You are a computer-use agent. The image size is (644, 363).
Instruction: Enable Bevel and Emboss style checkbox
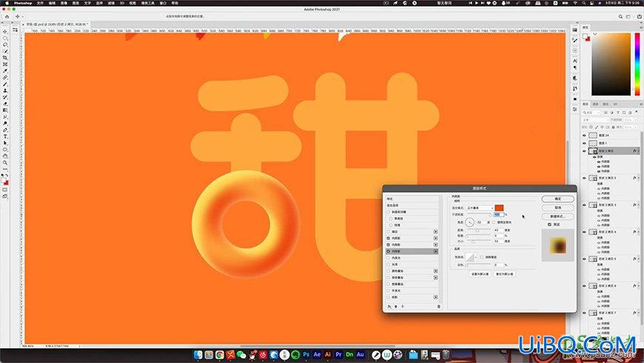pos(389,212)
